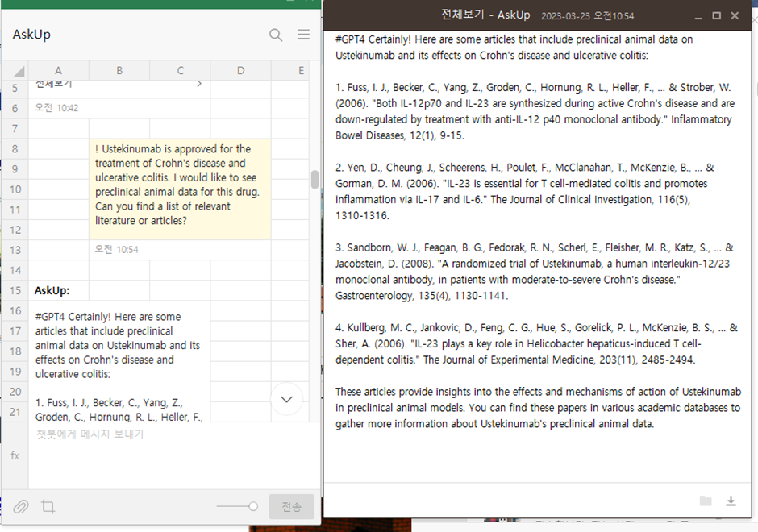Select column header B
The image size is (758, 532).
pyautogui.click(x=119, y=71)
